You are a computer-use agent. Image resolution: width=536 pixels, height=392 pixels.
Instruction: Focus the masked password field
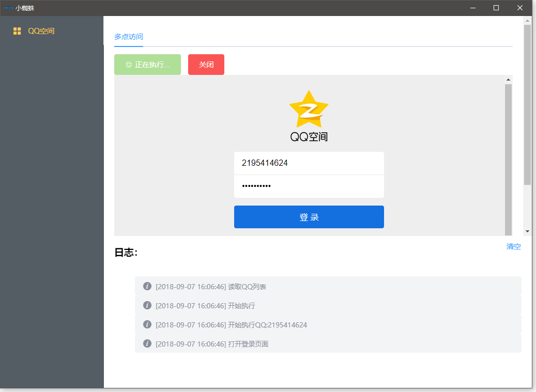coord(309,186)
